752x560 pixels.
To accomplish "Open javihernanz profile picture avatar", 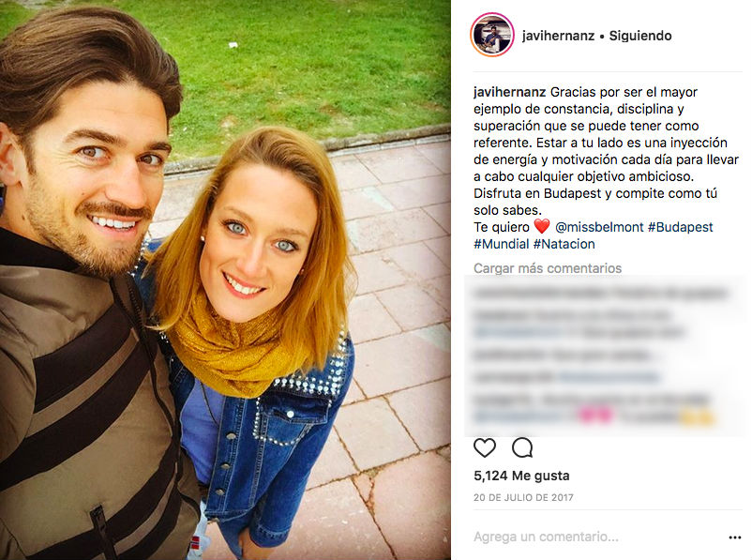I will tap(492, 35).
